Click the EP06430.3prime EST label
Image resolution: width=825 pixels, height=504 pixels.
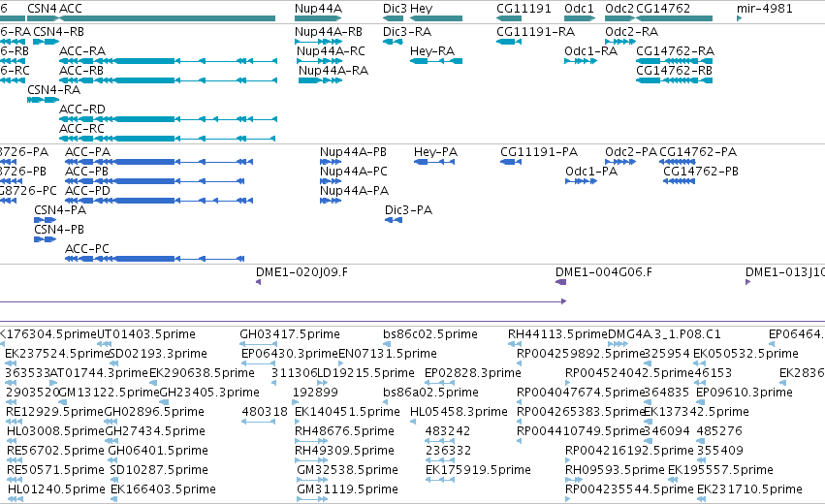[290, 354]
